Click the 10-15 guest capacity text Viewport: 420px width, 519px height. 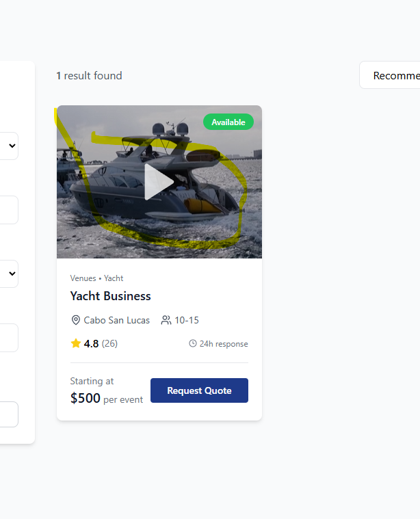point(187,320)
